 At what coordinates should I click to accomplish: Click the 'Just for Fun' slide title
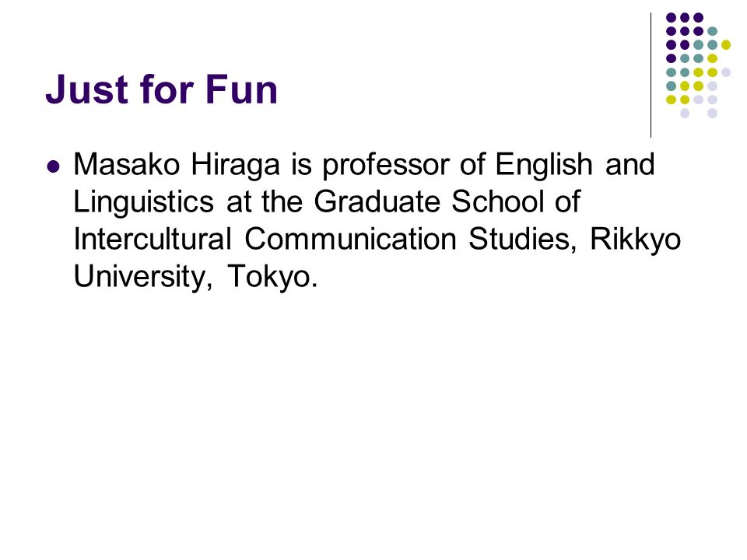pos(162,89)
